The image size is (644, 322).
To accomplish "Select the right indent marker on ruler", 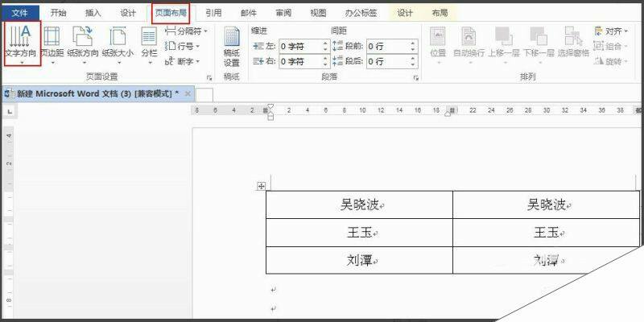I will [x=448, y=114].
